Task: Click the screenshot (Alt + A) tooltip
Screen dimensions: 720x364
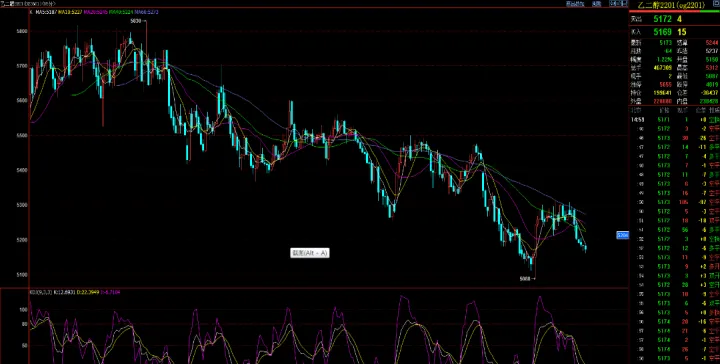Action: tap(310, 253)
